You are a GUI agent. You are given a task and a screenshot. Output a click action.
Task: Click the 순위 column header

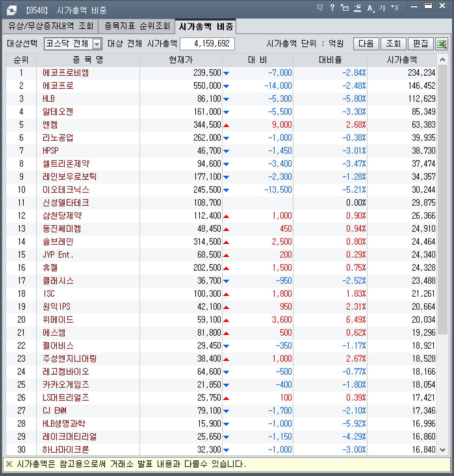click(21, 60)
